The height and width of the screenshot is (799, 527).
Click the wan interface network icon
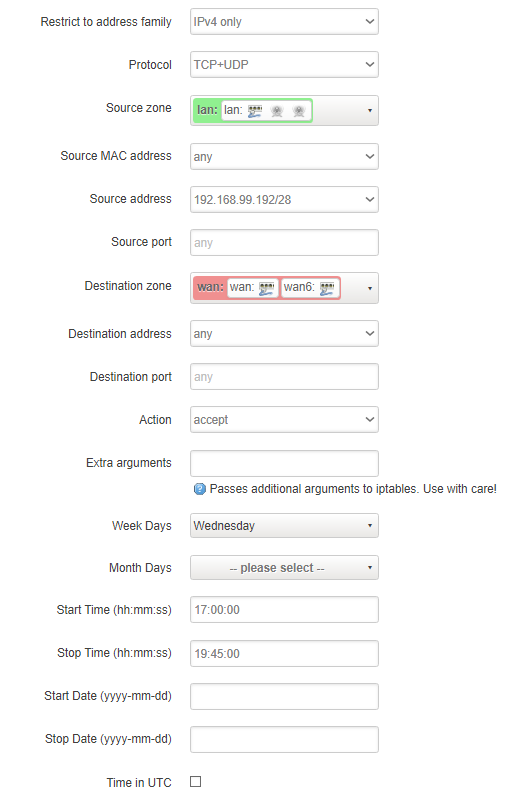coord(266,288)
